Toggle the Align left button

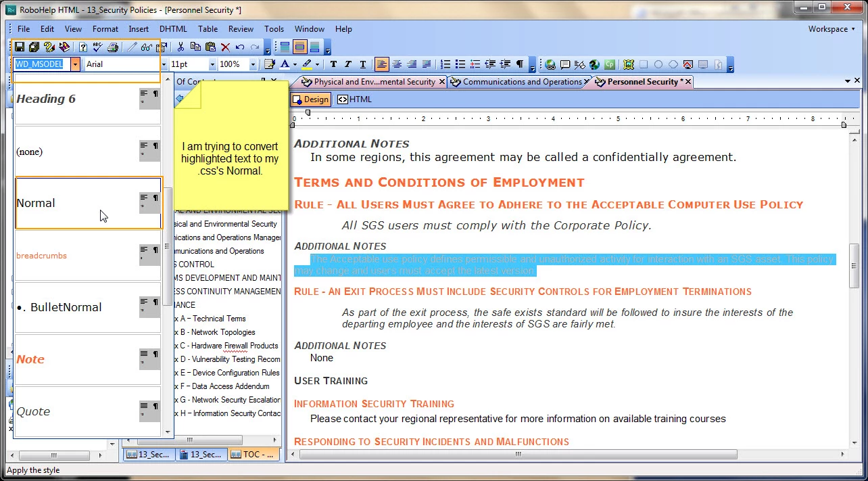(382, 64)
